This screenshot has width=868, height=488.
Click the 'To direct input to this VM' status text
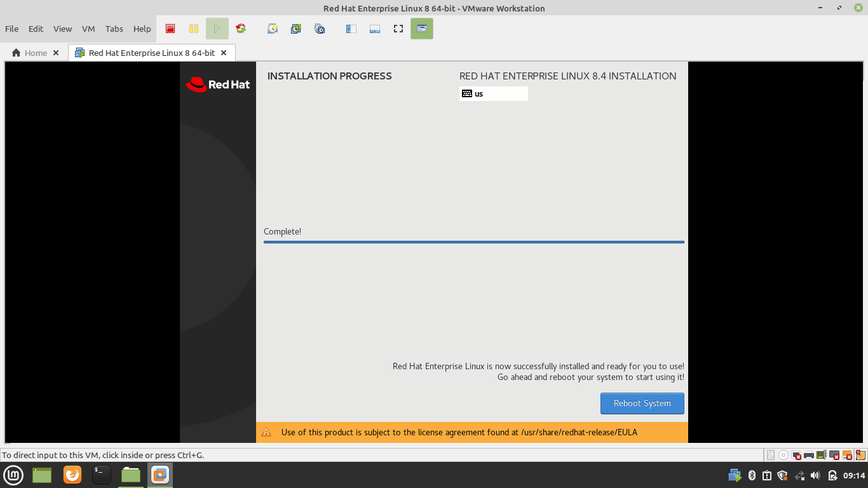point(103,455)
